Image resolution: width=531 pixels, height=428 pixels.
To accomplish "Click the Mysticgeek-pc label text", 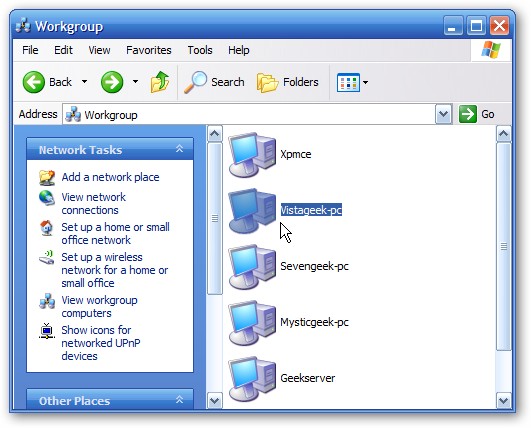I will [x=314, y=322].
